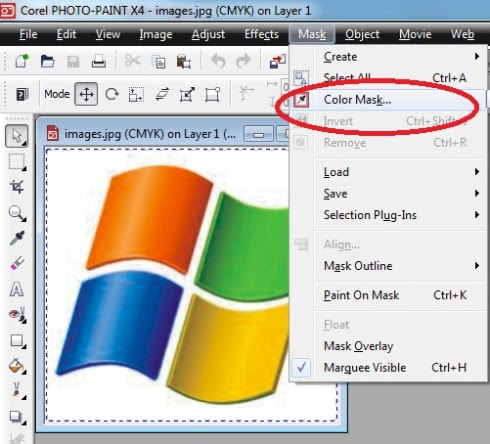Open the File menu
Screen dimensions: 490x444
(x=28, y=34)
